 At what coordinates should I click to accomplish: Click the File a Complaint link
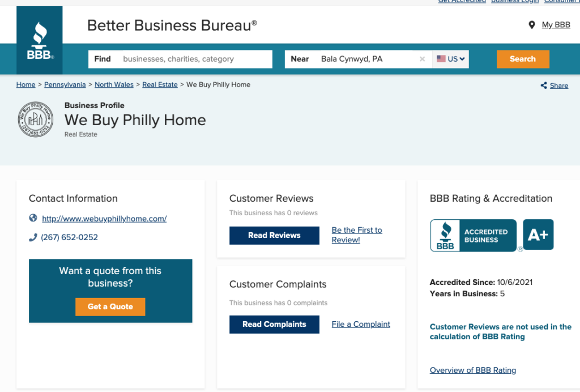pos(361,325)
